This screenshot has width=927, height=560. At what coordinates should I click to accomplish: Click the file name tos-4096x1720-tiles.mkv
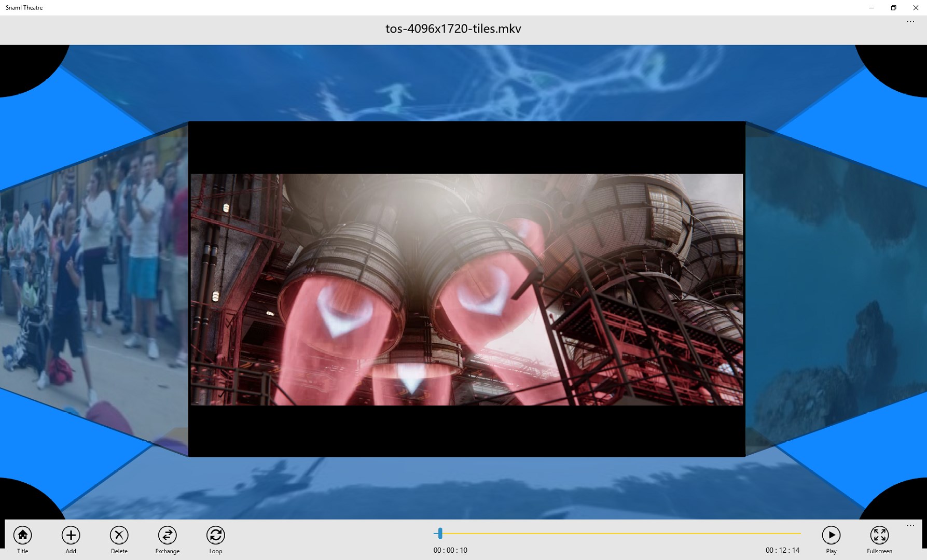click(x=453, y=29)
